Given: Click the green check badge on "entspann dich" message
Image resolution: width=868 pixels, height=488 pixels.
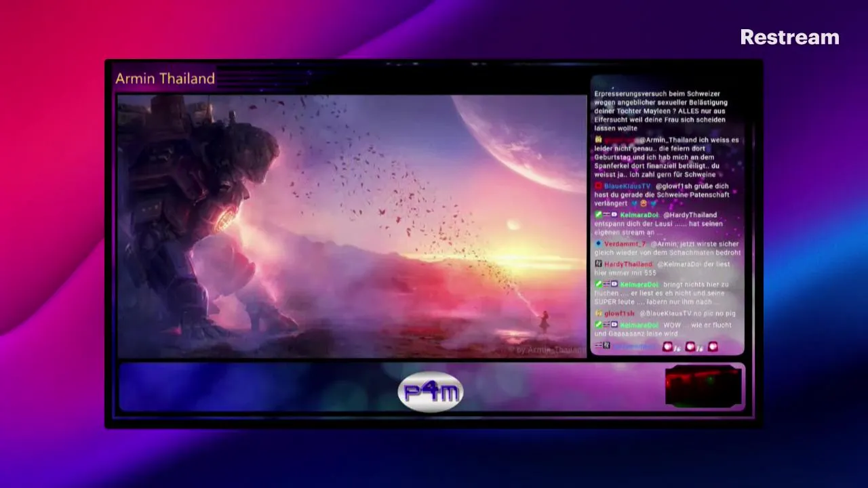Looking at the screenshot, I should tap(599, 216).
